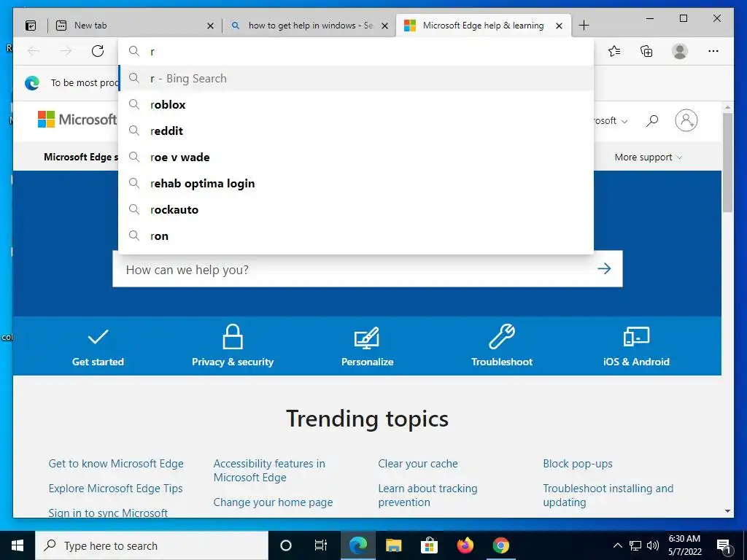Click Edge icon on taskbar
Viewport: 747px width, 560px height.
(x=357, y=545)
